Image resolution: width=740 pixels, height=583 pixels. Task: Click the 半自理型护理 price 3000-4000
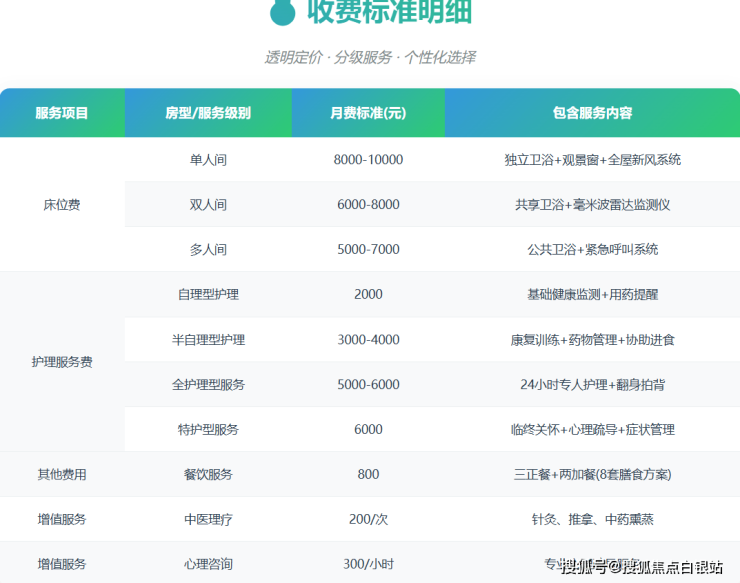click(x=368, y=340)
